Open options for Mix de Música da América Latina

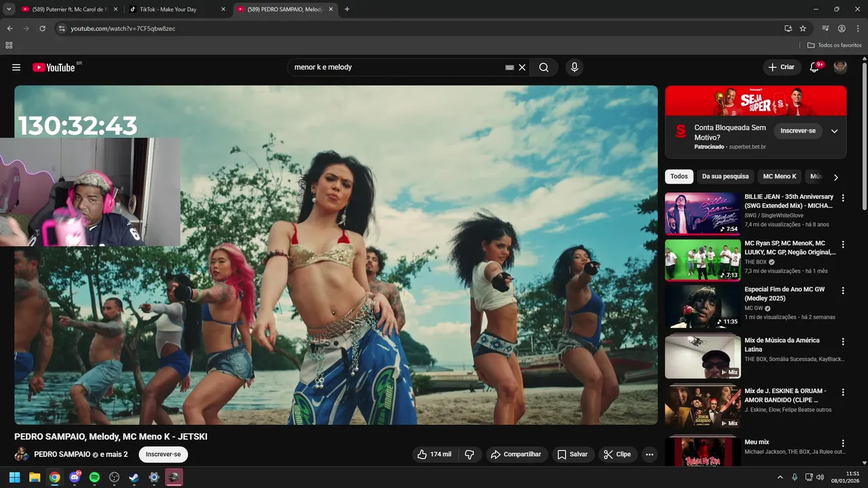[843, 342]
